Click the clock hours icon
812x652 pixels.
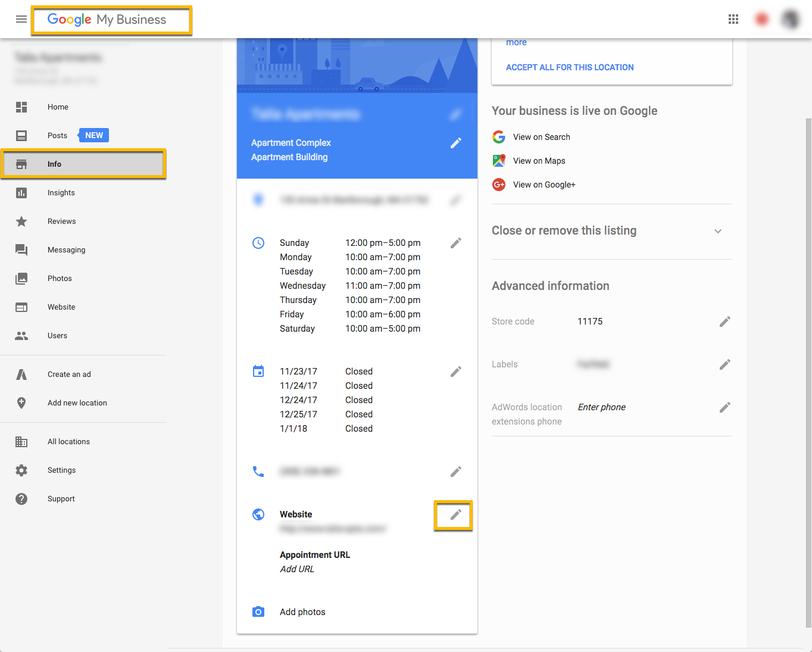[258, 243]
